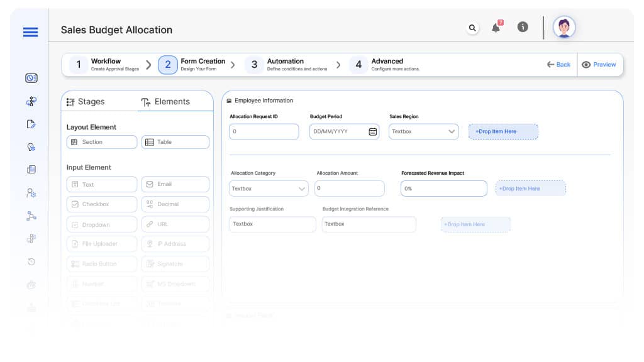Select the Dropdown input element
The image size is (644, 362).
pyautogui.click(x=101, y=224)
